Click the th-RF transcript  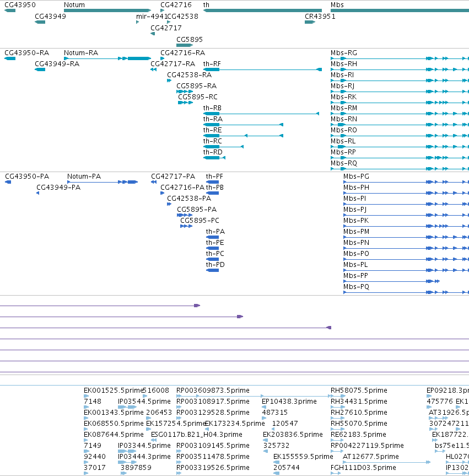262,69
